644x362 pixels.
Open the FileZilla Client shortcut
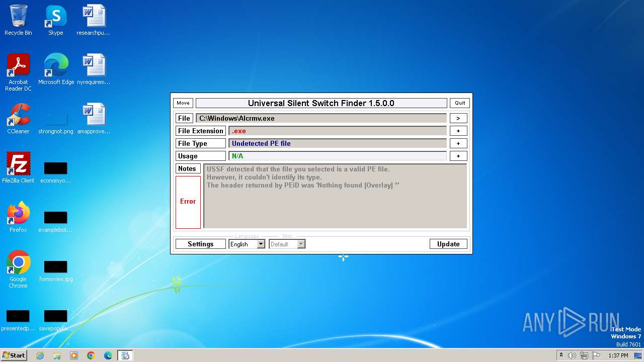[18, 168]
